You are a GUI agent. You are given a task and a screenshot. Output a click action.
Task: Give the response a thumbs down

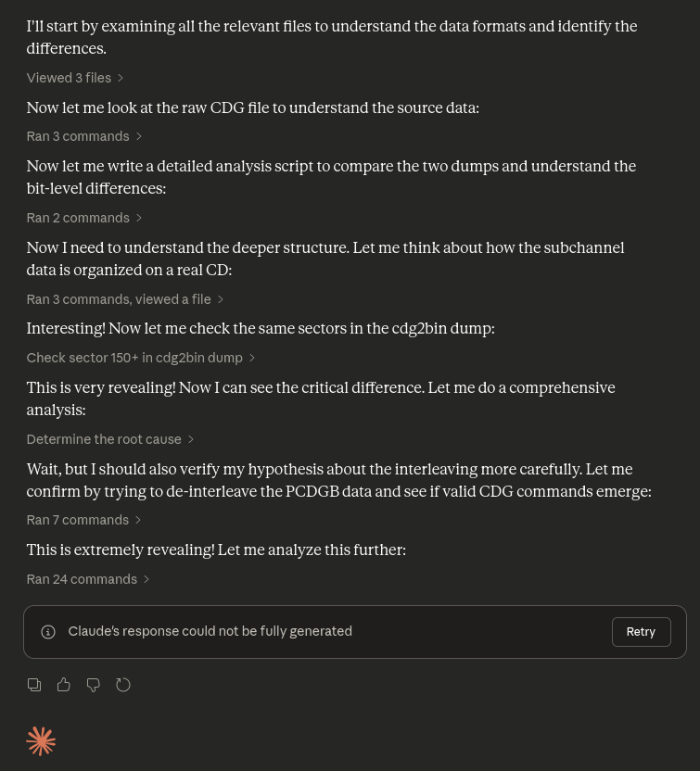[x=94, y=685]
